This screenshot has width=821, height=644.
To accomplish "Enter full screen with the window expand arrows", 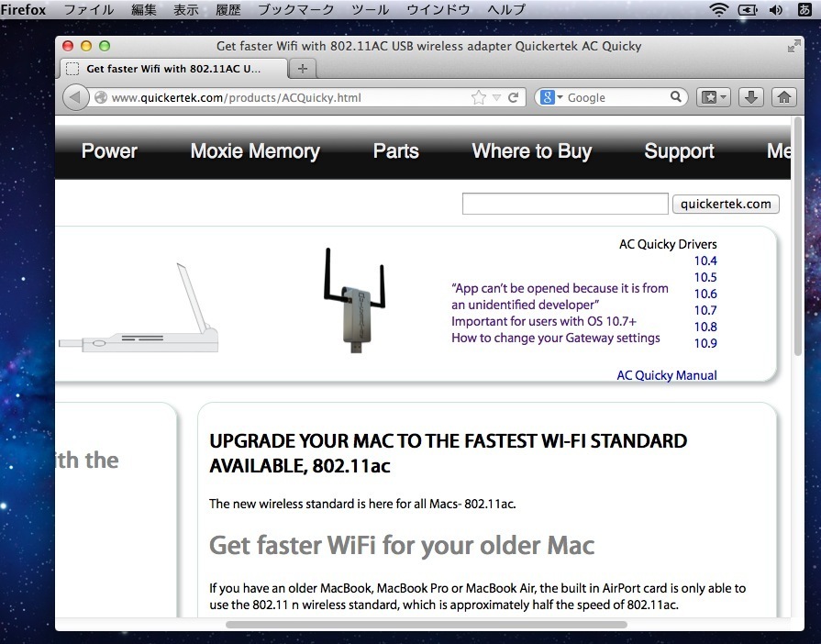I will click(793, 46).
